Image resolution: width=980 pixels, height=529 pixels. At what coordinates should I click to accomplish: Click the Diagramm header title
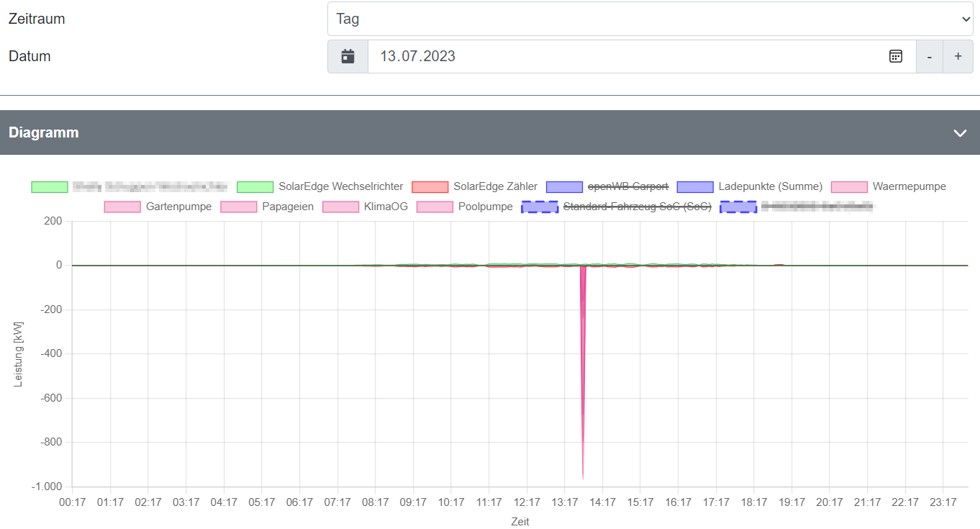coord(44,132)
